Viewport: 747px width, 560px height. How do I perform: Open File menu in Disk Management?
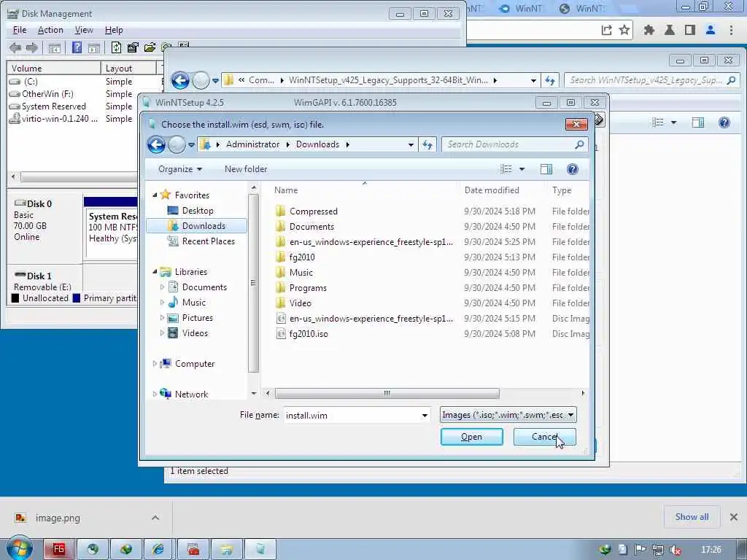20,30
